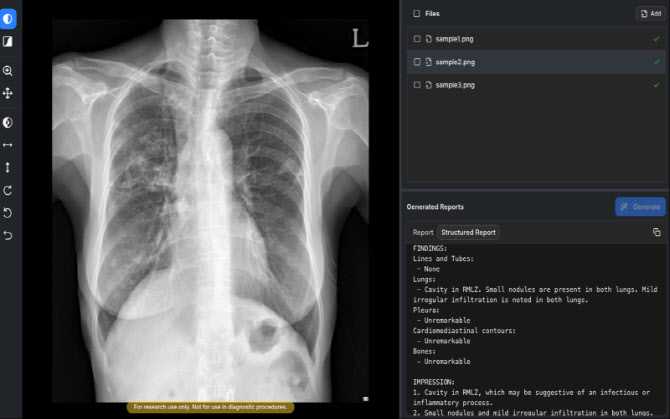The height and width of the screenshot is (419, 670).
Task: Copy the report with clipboard icon
Action: click(657, 232)
